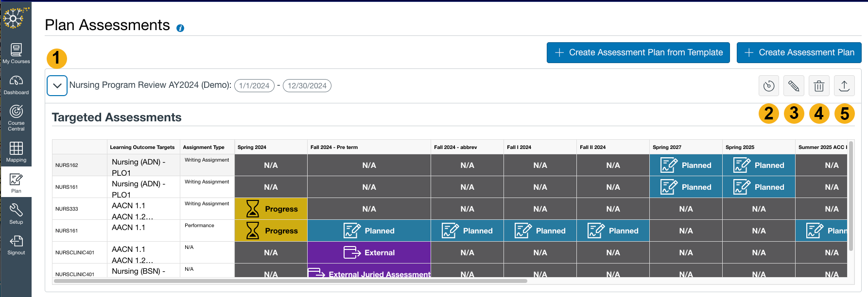Image resolution: width=868 pixels, height=297 pixels.
Task: Click the Create Assessment Plan button
Action: click(799, 52)
